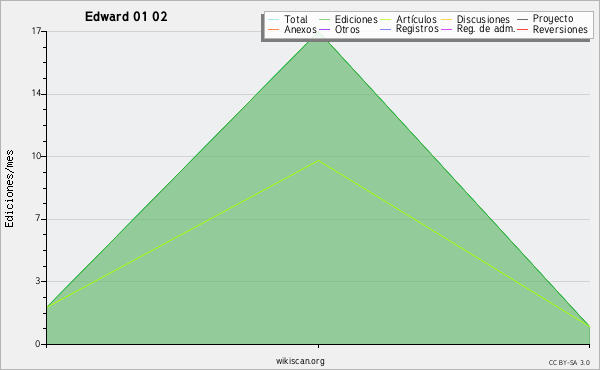600x370 pixels.
Task: Click the orange Anexos legend line
Action: coord(274,29)
